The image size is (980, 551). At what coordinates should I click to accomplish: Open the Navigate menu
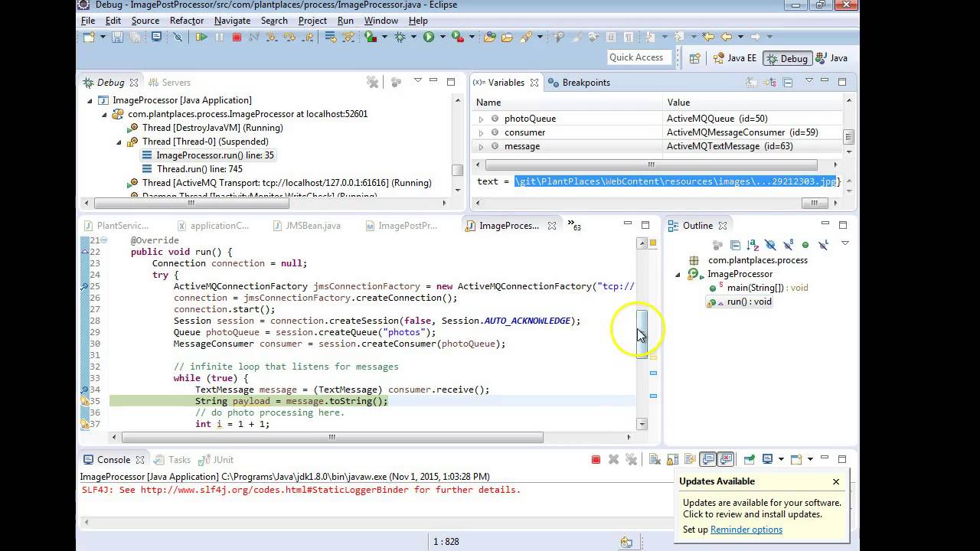pos(232,21)
